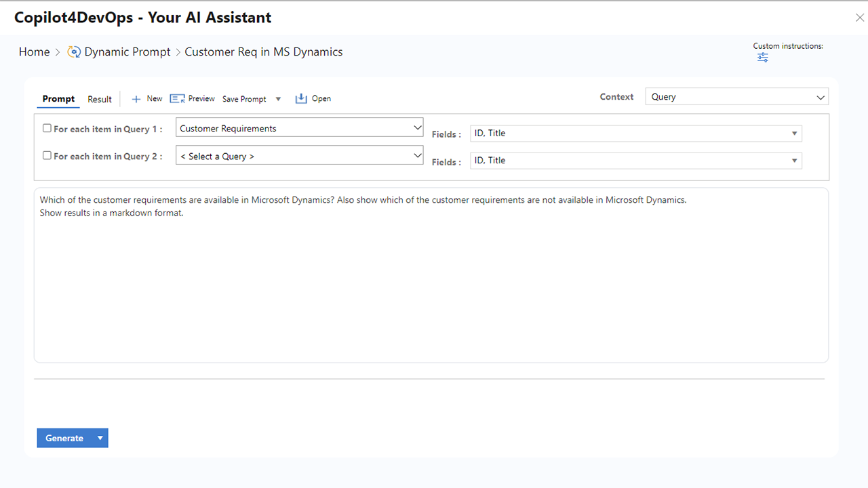The height and width of the screenshot is (488, 868).
Task: Open the Select a Query dropdown
Action: coord(300,156)
